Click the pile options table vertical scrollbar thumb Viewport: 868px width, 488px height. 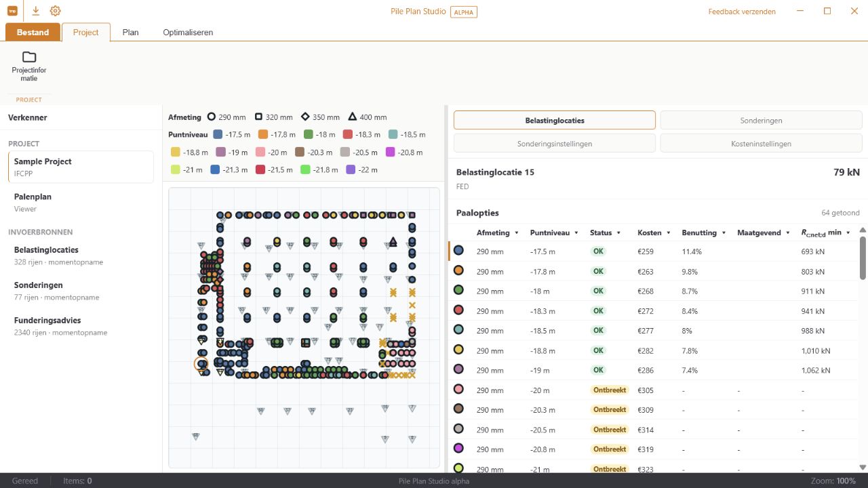click(863, 258)
